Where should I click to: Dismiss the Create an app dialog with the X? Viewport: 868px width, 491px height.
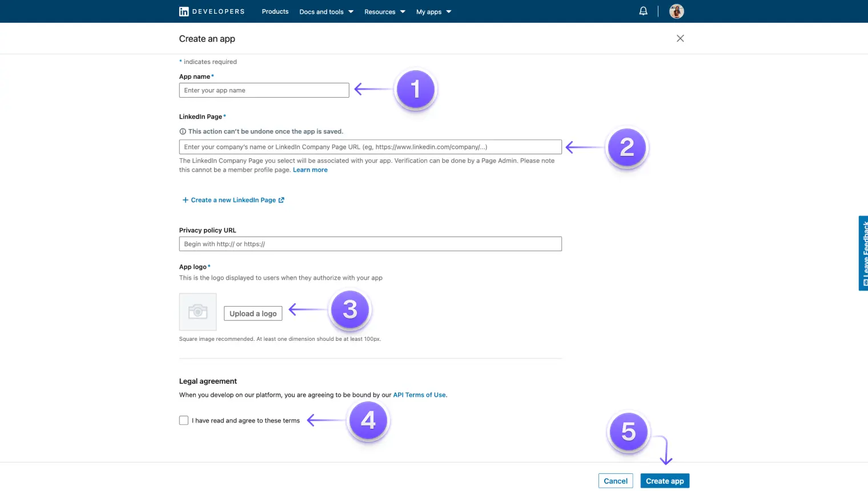680,38
